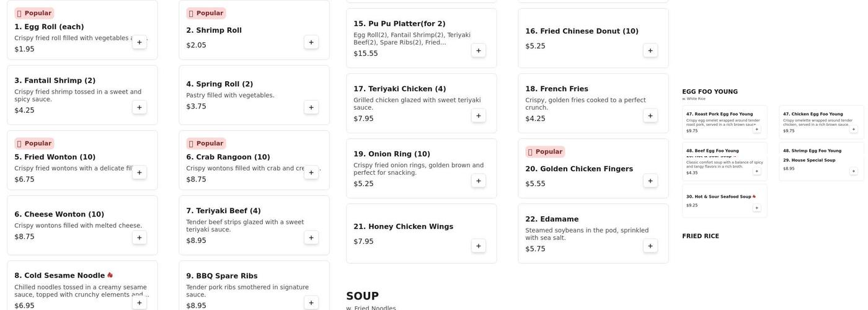The width and height of the screenshot is (868, 310).
Task: Add Hot & Sour Seafood Soup
Action: click(x=757, y=208)
